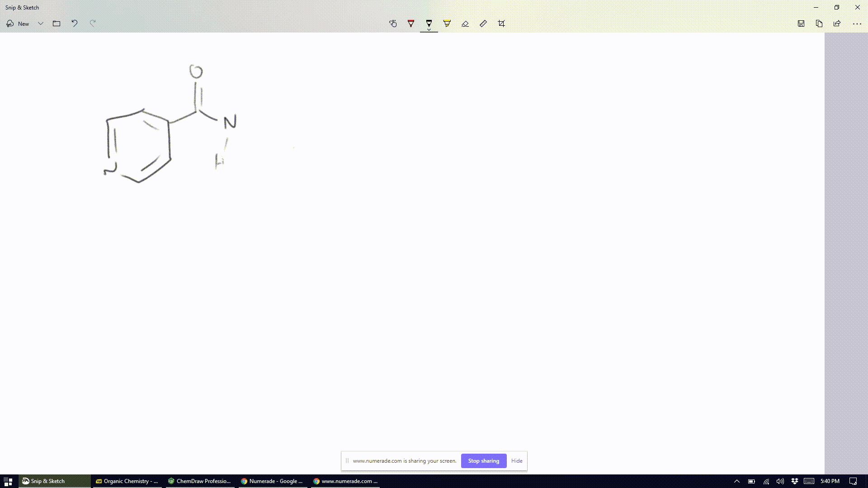
Task: Select the touch writing tool icon
Action: click(392, 23)
